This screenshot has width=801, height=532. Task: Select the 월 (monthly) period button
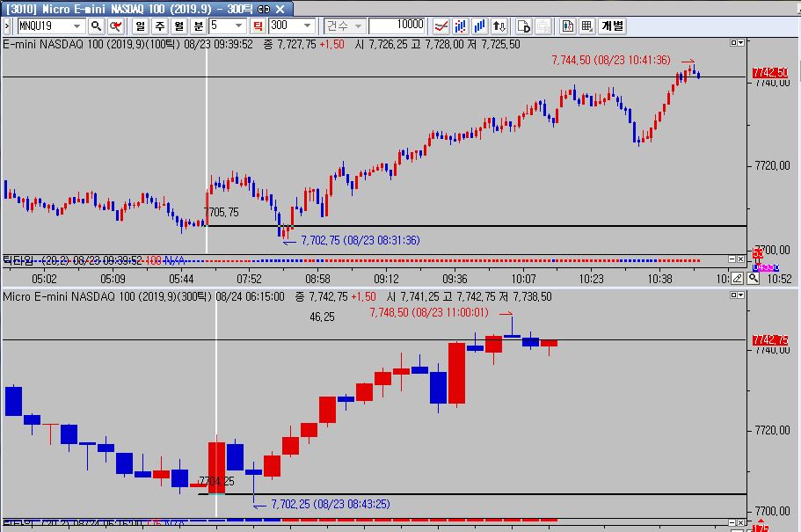coord(178,26)
